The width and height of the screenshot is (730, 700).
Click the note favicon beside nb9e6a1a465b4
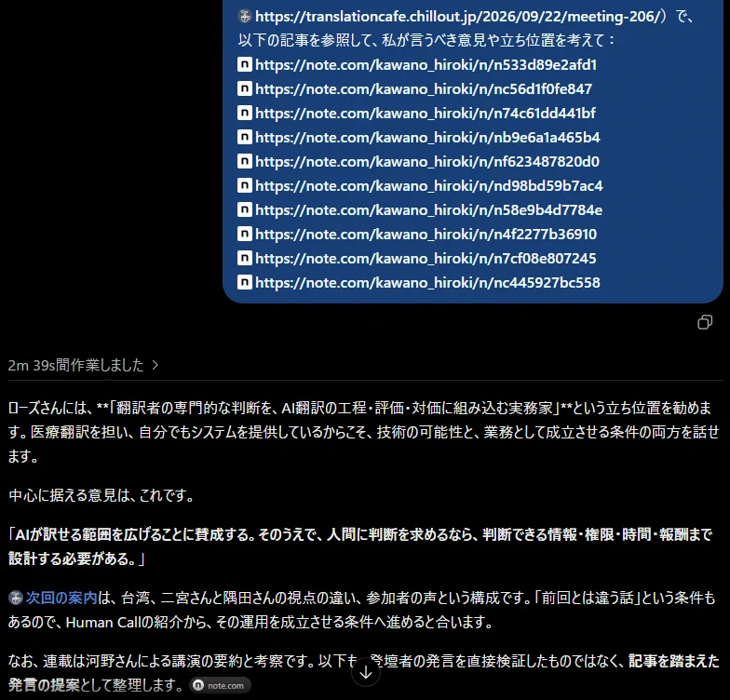245,137
